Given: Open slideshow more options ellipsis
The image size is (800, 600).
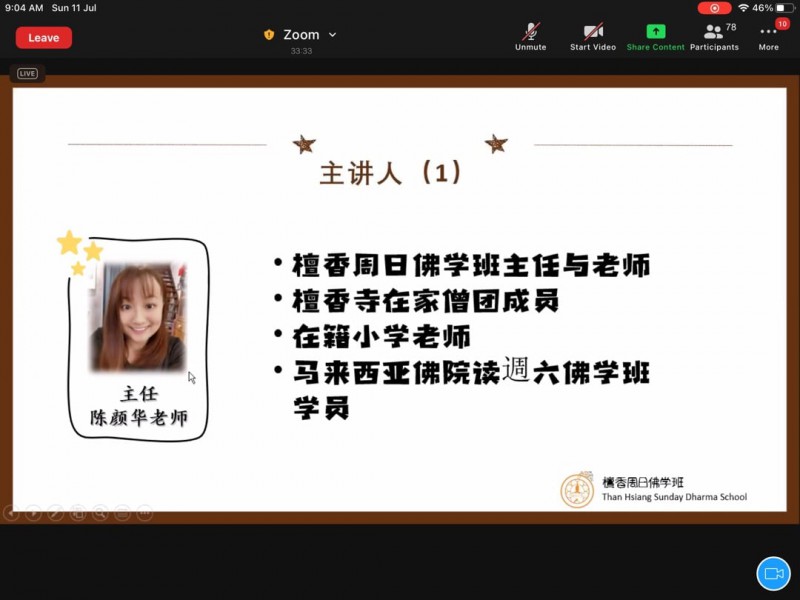Looking at the screenshot, I should point(145,513).
